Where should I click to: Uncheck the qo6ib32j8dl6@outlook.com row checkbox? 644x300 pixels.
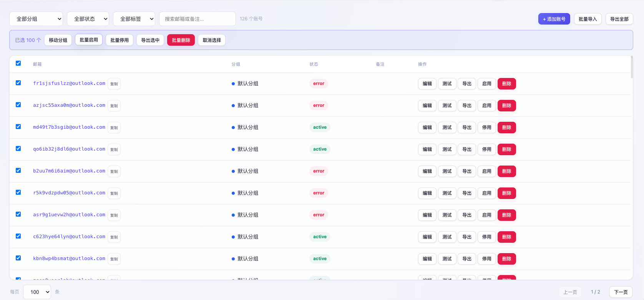[18, 148]
